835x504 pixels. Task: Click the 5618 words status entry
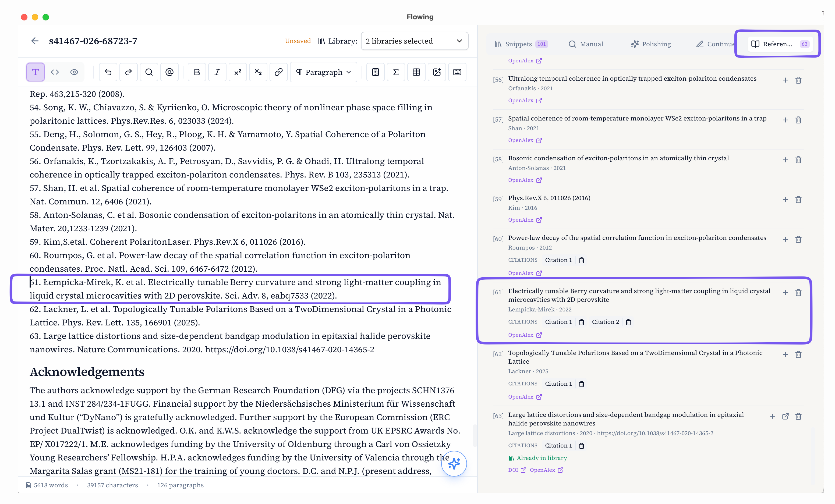pos(47,485)
